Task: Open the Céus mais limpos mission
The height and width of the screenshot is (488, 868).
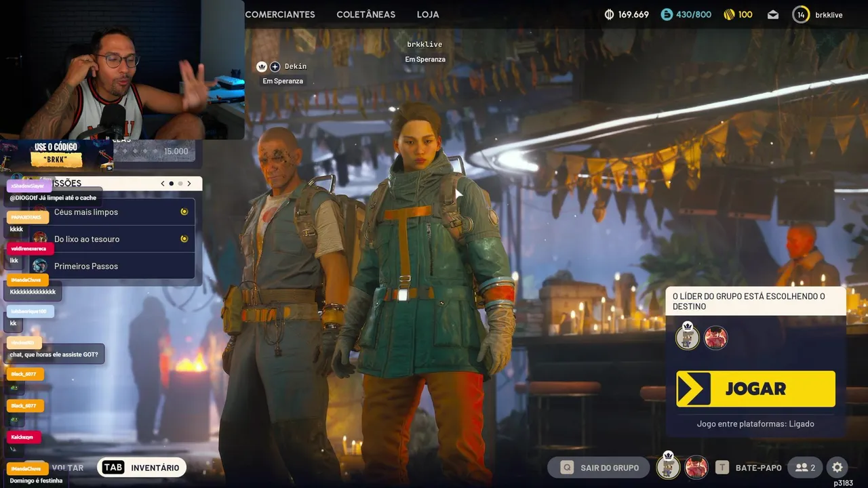Action: [x=112, y=211]
